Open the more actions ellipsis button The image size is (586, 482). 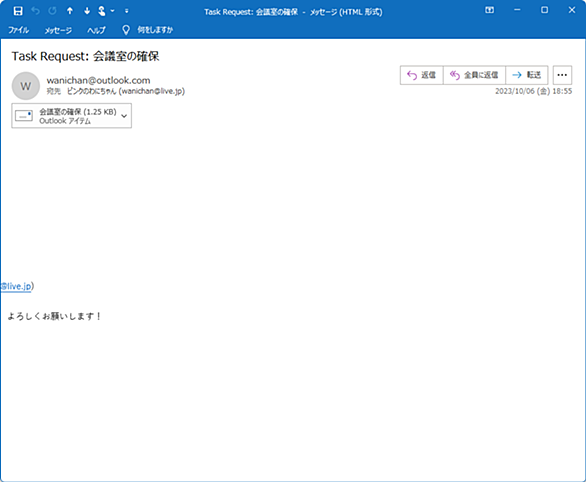pyautogui.click(x=562, y=75)
